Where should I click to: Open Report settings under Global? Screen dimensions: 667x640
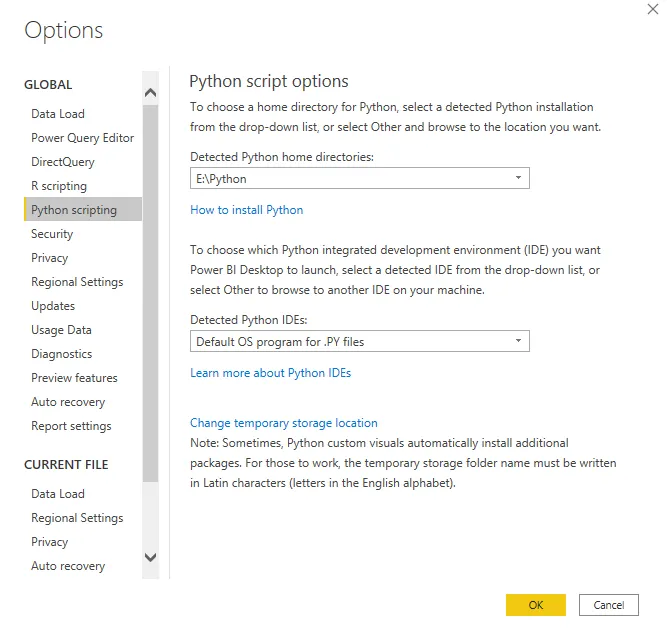point(71,426)
